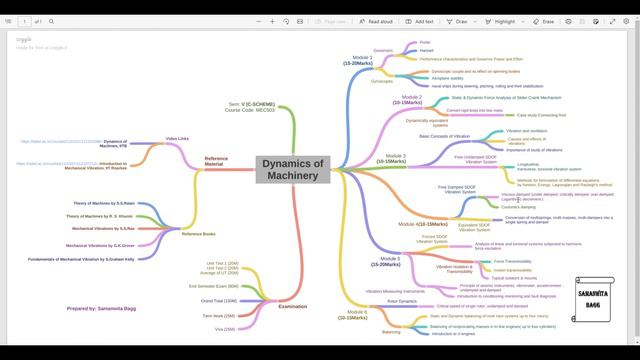640x360 pixels.
Task: Select the Add text tool
Action: coord(419,21)
